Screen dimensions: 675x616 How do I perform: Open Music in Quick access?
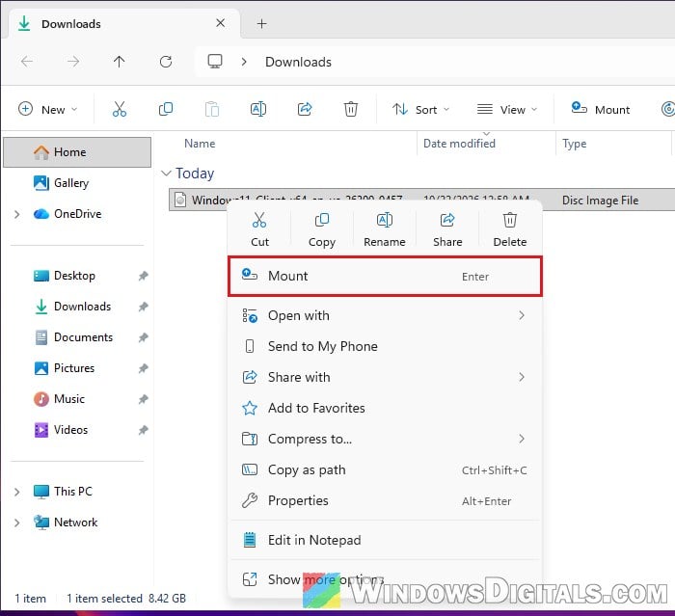[77, 399]
